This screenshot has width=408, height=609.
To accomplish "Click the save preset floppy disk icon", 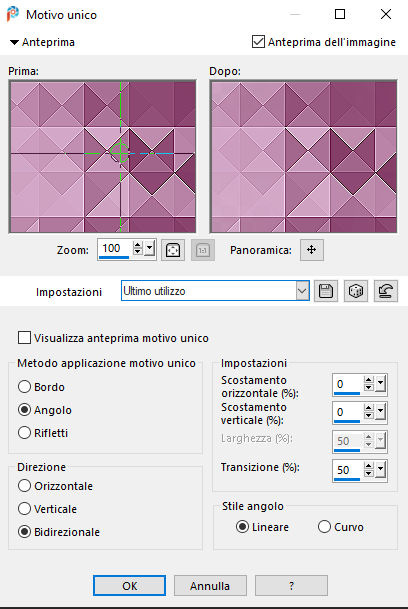I will click(326, 291).
